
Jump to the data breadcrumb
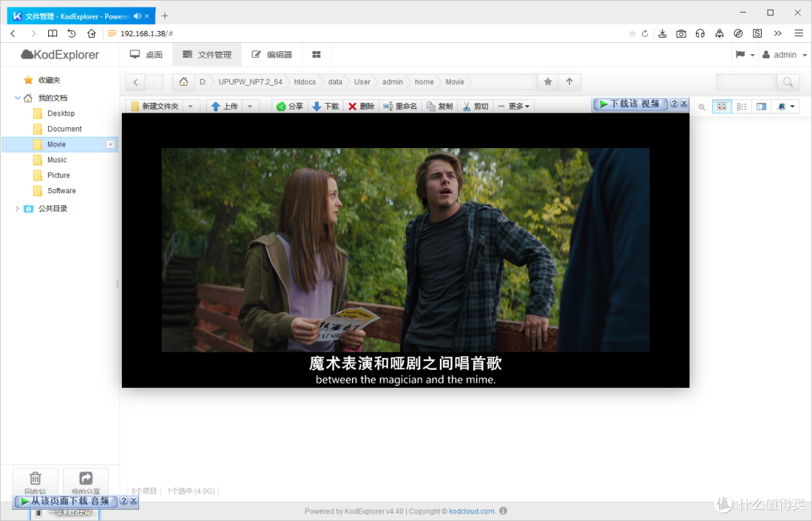point(335,82)
